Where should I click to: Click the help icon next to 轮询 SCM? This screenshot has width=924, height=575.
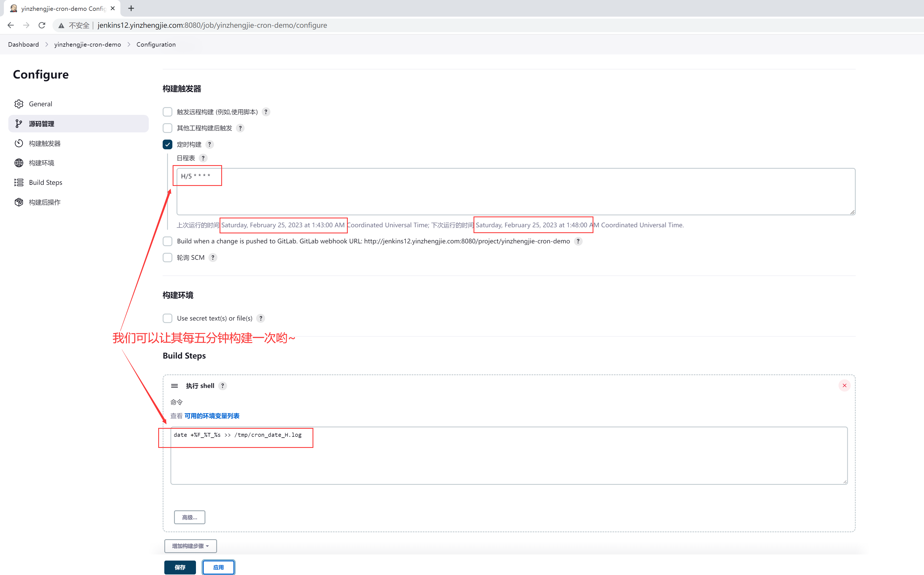click(x=213, y=258)
